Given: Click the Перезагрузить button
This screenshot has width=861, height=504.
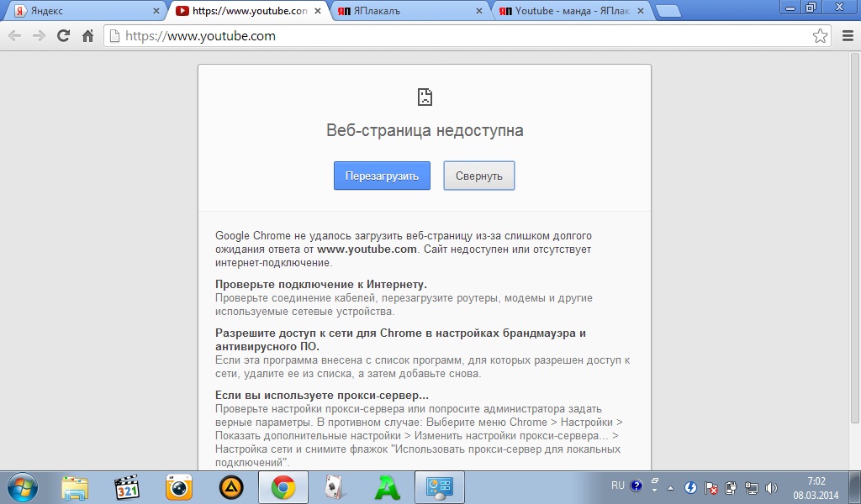Looking at the screenshot, I should point(382,176).
